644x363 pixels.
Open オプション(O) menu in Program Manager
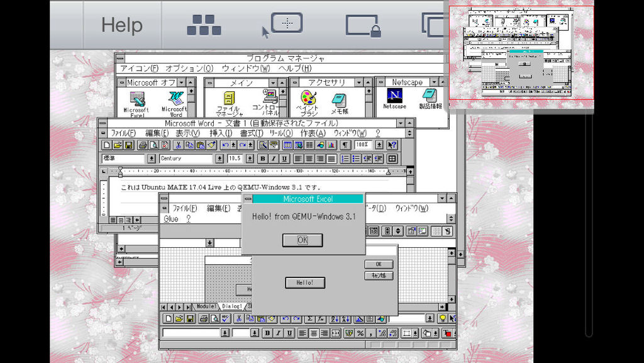pyautogui.click(x=189, y=68)
